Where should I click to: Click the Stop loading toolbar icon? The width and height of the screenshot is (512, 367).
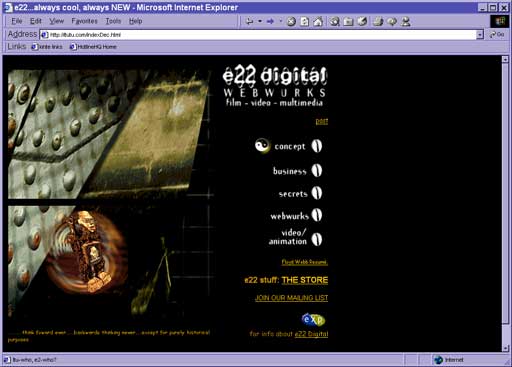pyautogui.click(x=291, y=22)
